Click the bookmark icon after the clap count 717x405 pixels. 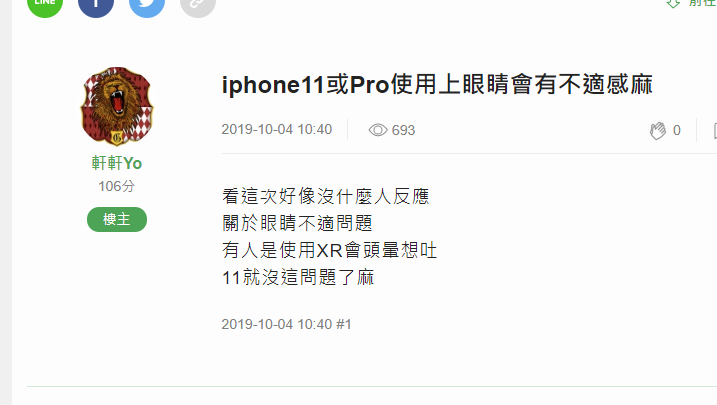click(x=715, y=131)
